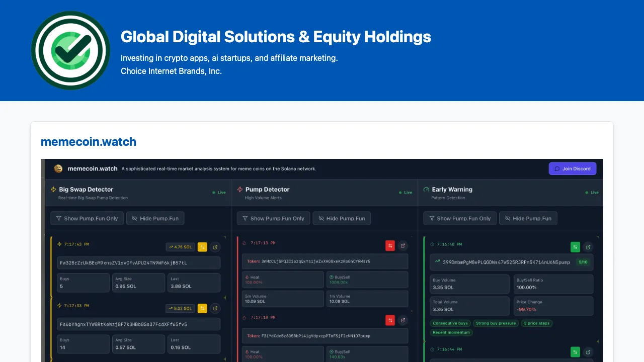Click the green swap icon on 7:16:48 PM alert
644x362 pixels.
[575, 247]
